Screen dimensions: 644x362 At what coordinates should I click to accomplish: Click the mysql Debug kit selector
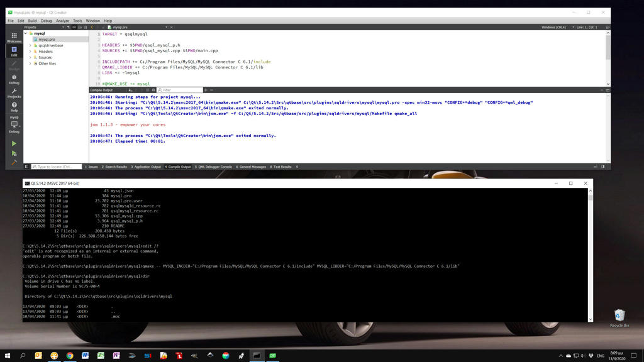(x=14, y=124)
